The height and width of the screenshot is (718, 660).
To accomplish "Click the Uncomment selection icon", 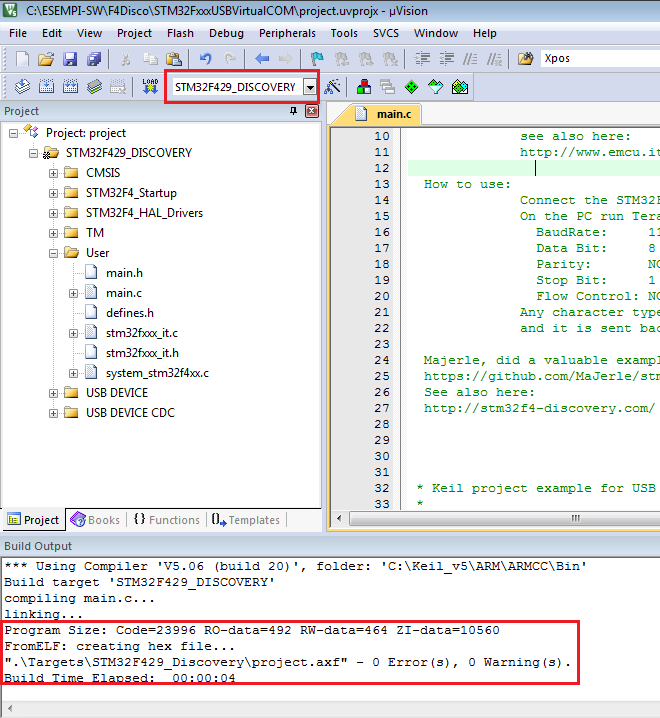I will 494,59.
